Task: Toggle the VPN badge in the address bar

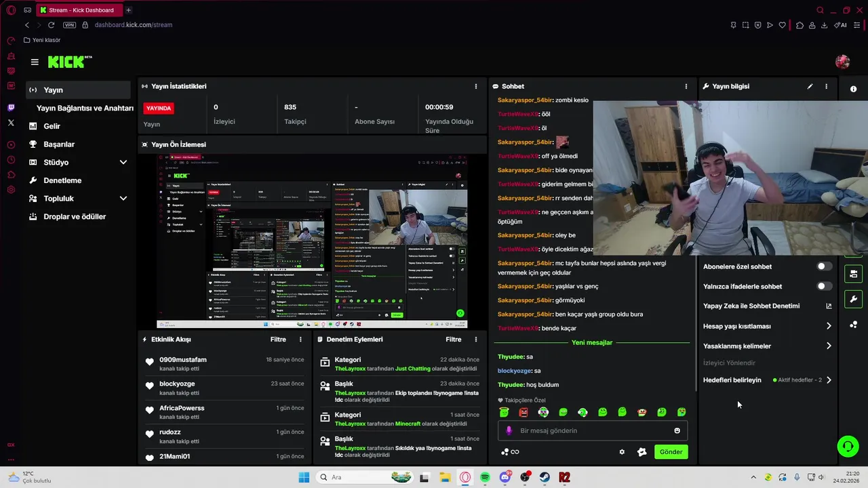Action: (69, 25)
